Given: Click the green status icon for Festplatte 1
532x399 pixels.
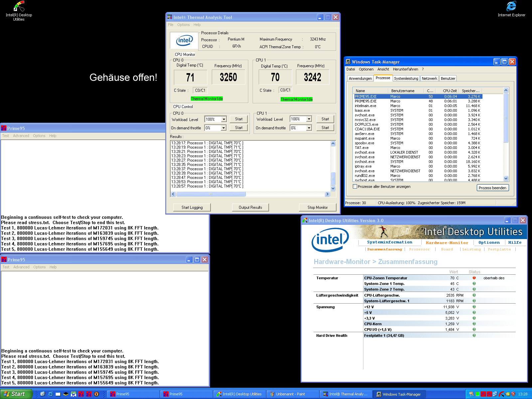Looking at the screenshot, I should click(474, 335).
